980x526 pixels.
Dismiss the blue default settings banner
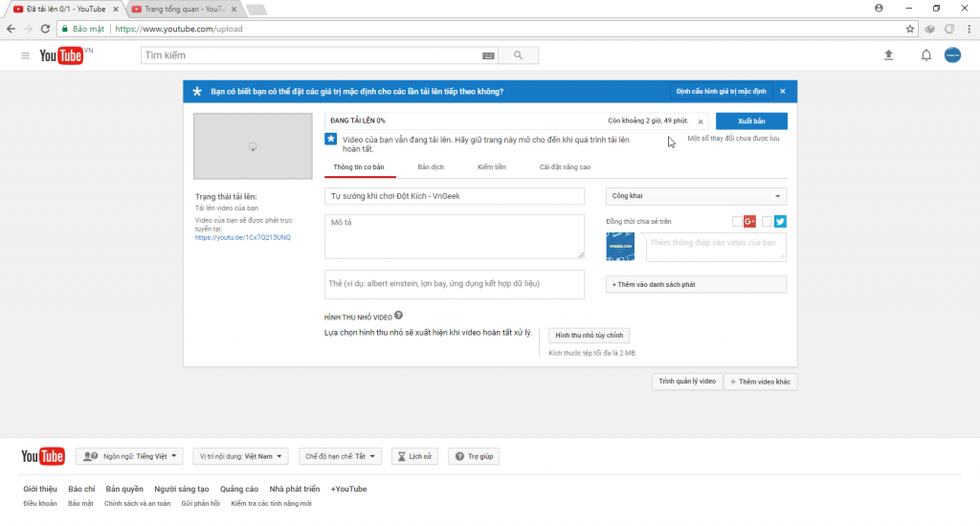(783, 91)
